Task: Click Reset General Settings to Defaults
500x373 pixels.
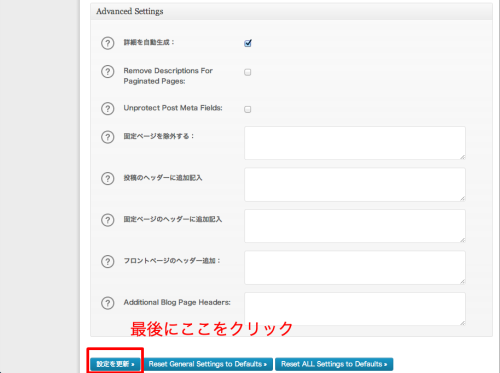Action: pyautogui.click(x=208, y=364)
